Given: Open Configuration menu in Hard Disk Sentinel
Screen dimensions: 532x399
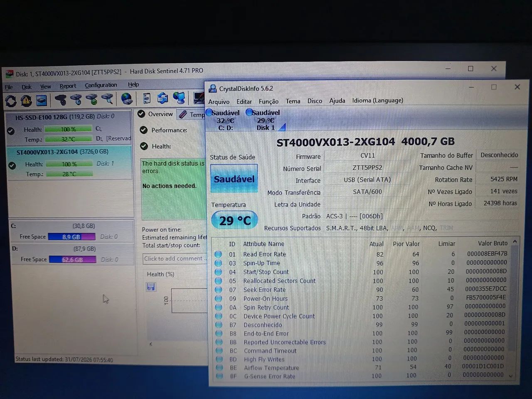Looking at the screenshot, I should pos(101,85).
